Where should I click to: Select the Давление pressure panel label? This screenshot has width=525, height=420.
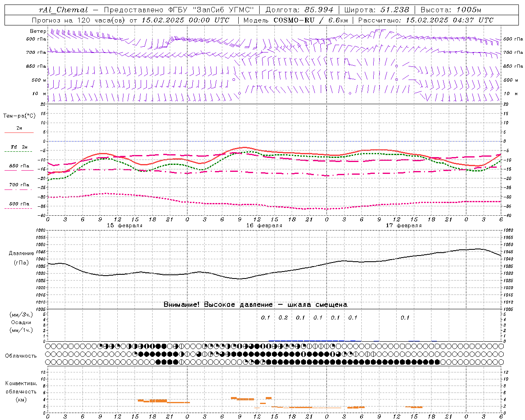click(x=21, y=253)
